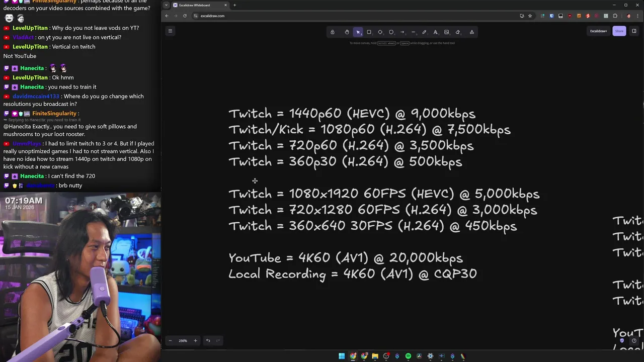Screen dimensions: 644x362
Task: Open the Bitwarden shield extension
Action: click(551, 16)
